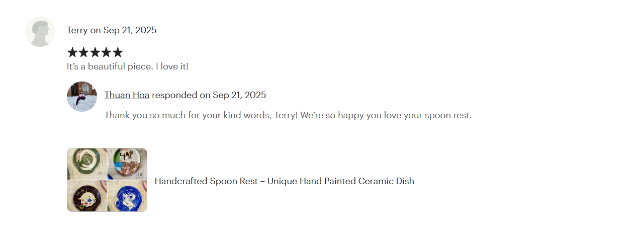Click Terry's default gray avatar icon
Image resolution: width=644 pixels, height=232 pixels.
(40, 32)
